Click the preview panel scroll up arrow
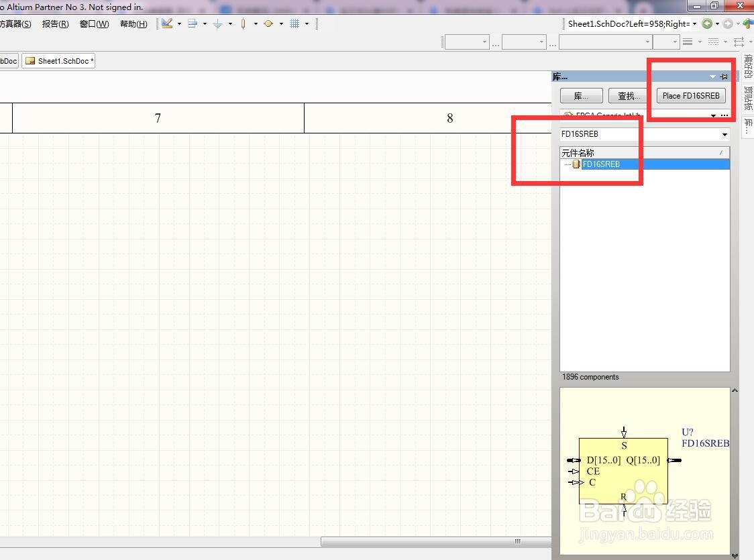Viewport: 754px width, 560px height. [735, 391]
